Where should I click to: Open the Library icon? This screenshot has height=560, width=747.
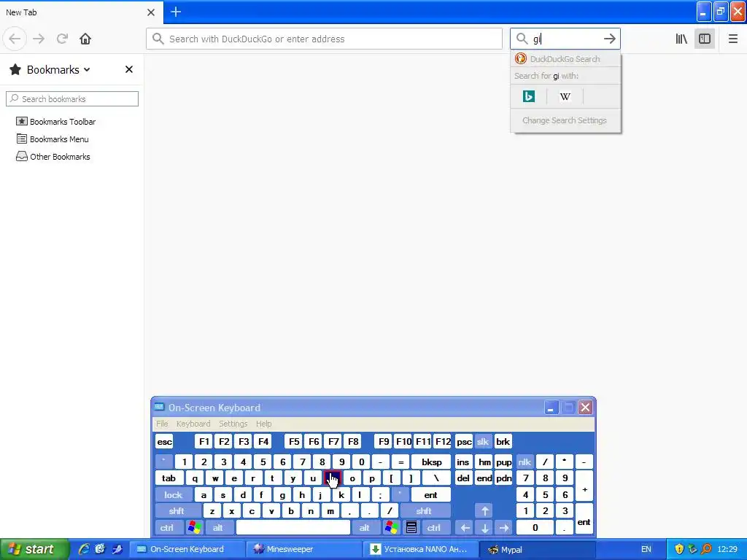coord(681,39)
